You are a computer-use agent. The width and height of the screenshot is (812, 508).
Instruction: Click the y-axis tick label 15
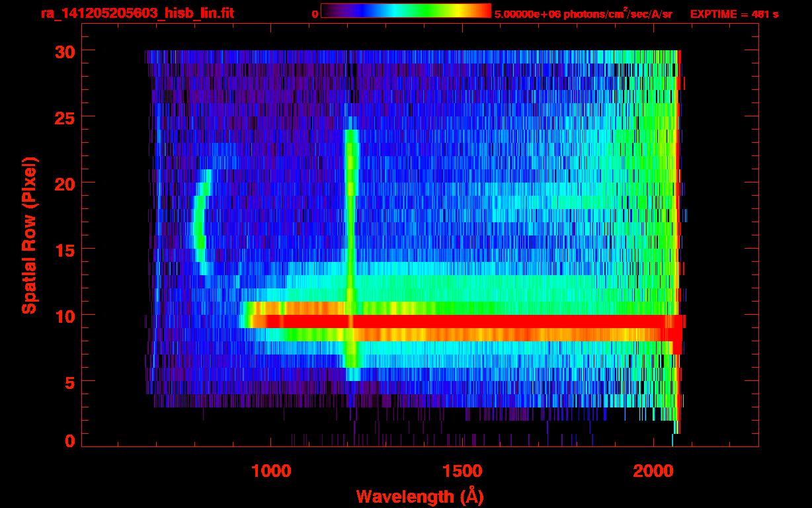[65, 249]
